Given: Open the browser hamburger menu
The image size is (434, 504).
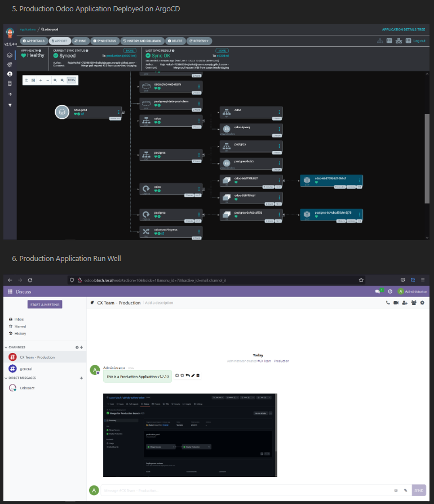Looking at the screenshot, I should click(x=423, y=280).
